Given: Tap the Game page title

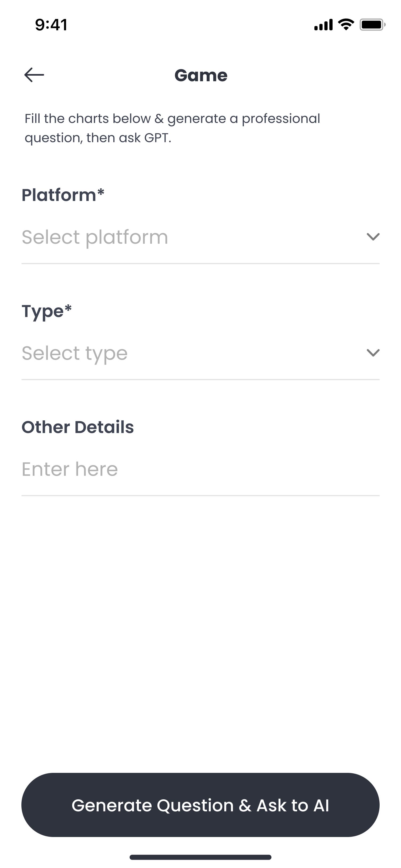Looking at the screenshot, I should coord(201,75).
